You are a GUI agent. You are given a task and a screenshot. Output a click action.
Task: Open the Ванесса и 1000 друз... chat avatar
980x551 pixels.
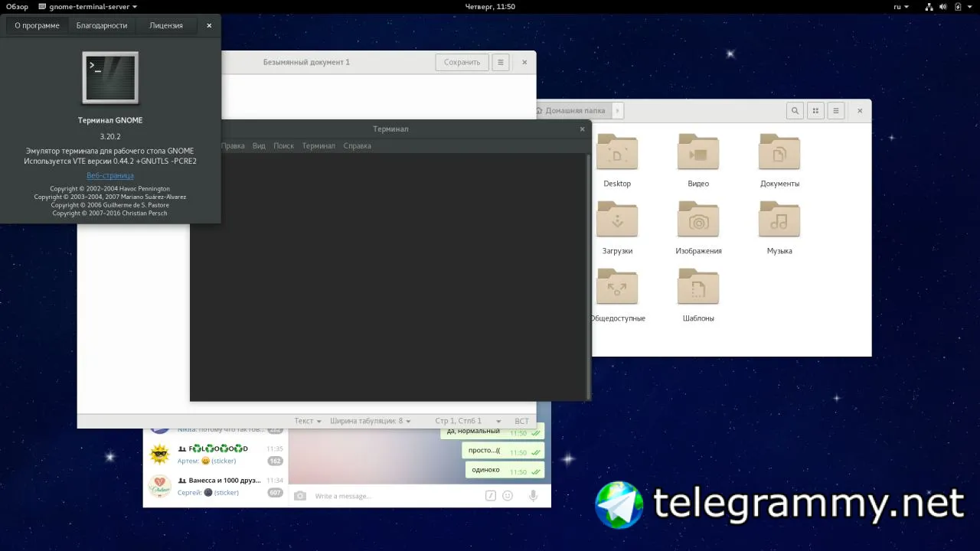(x=159, y=486)
